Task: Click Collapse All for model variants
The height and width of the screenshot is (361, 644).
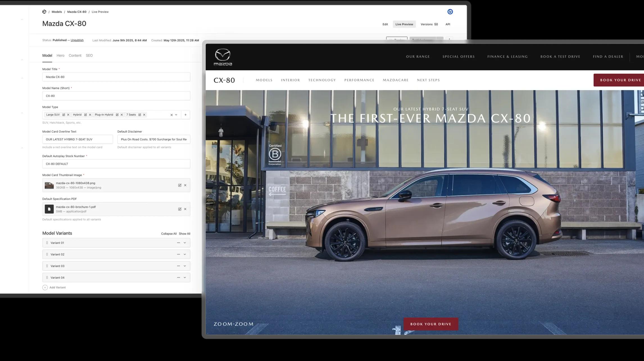Action: pos(169,234)
